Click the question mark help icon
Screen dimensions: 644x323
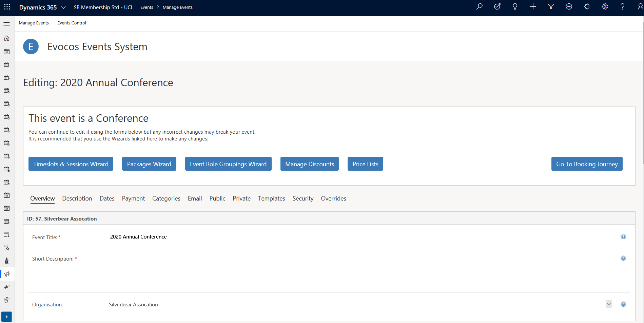tap(623, 7)
